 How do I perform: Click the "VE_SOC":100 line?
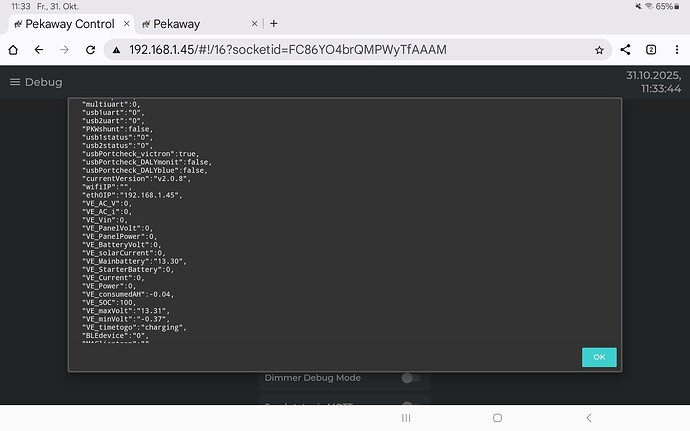pos(109,303)
